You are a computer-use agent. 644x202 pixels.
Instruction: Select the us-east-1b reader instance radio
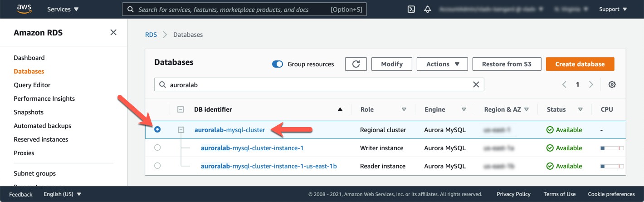click(157, 166)
